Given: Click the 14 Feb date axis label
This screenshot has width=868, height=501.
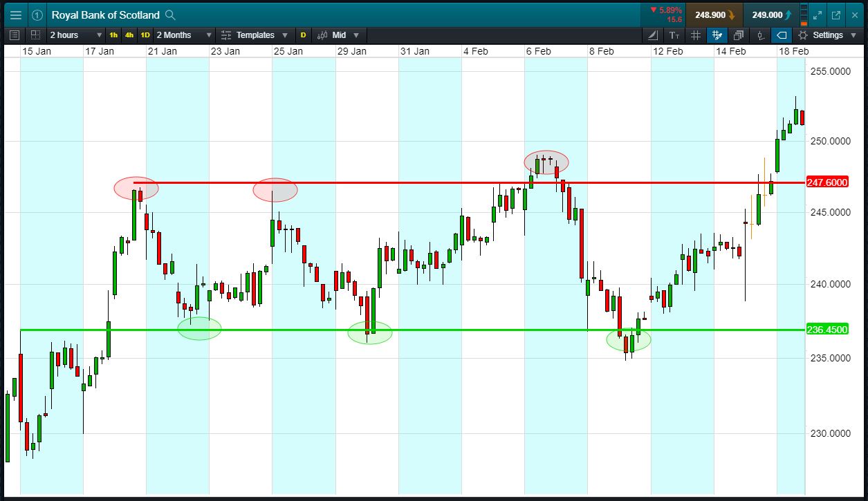Looking at the screenshot, I should [x=731, y=51].
